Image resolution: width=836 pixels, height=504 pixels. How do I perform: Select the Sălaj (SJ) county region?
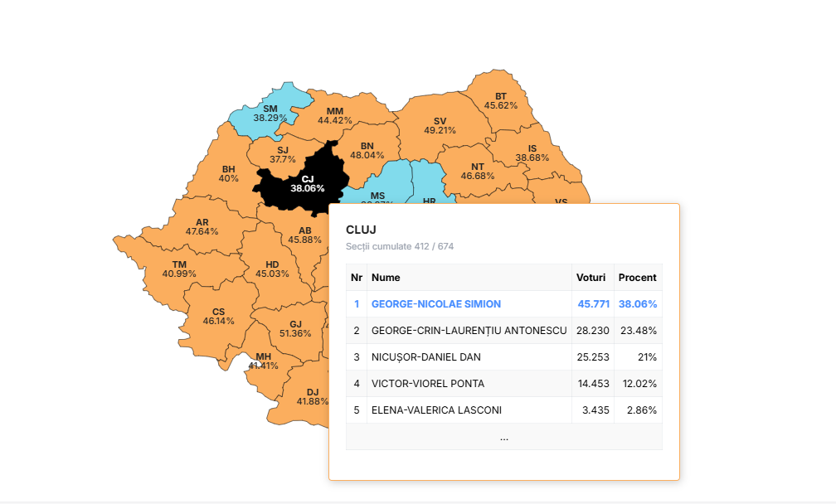tap(281, 154)
